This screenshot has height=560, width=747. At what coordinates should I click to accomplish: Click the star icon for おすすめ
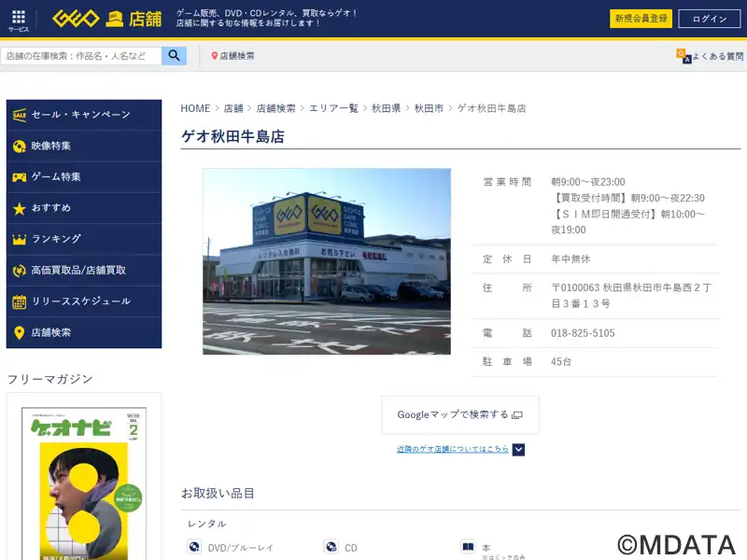point(19,208)
